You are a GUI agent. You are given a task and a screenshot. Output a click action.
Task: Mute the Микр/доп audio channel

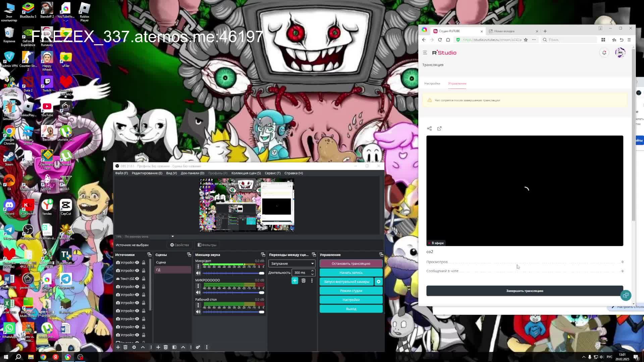(x=198, y=273)
